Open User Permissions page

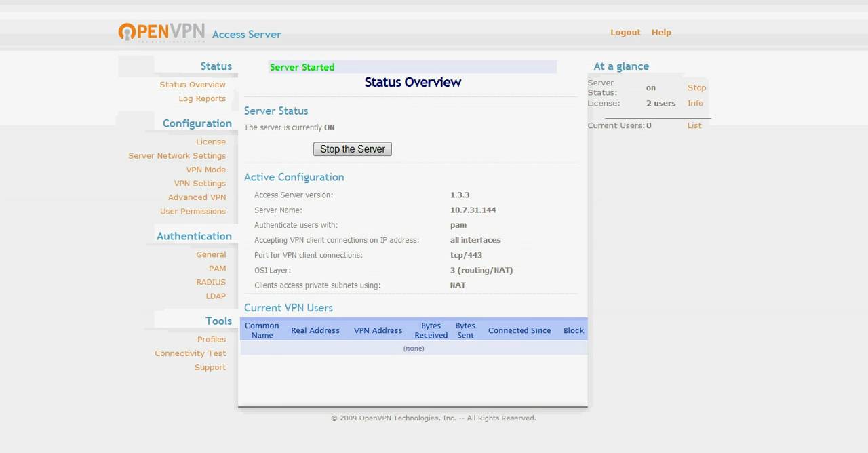point(193,211)
